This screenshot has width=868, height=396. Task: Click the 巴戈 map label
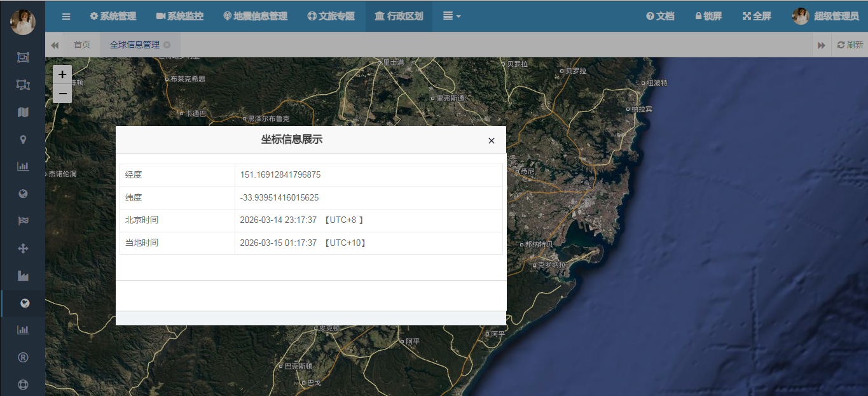point(314,383)
